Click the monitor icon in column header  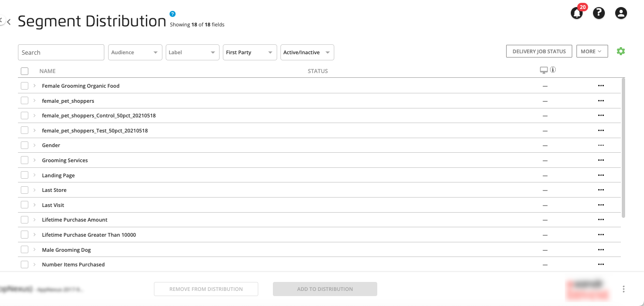[544, 70]
